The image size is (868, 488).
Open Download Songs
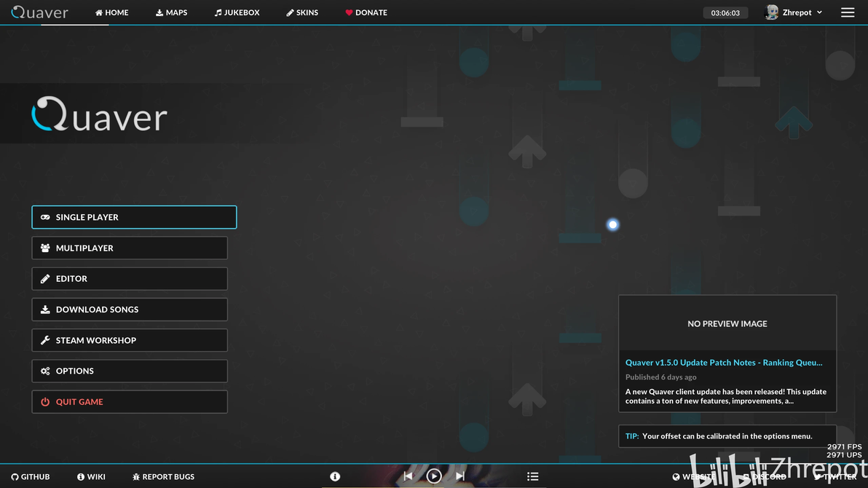pos(130,310)
